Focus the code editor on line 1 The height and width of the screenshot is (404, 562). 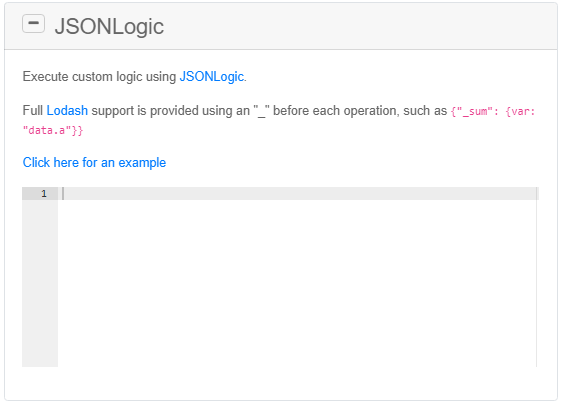[297, 194]
